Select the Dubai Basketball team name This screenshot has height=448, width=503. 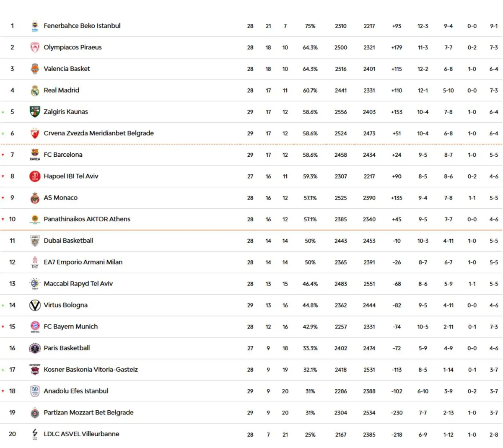68,241
